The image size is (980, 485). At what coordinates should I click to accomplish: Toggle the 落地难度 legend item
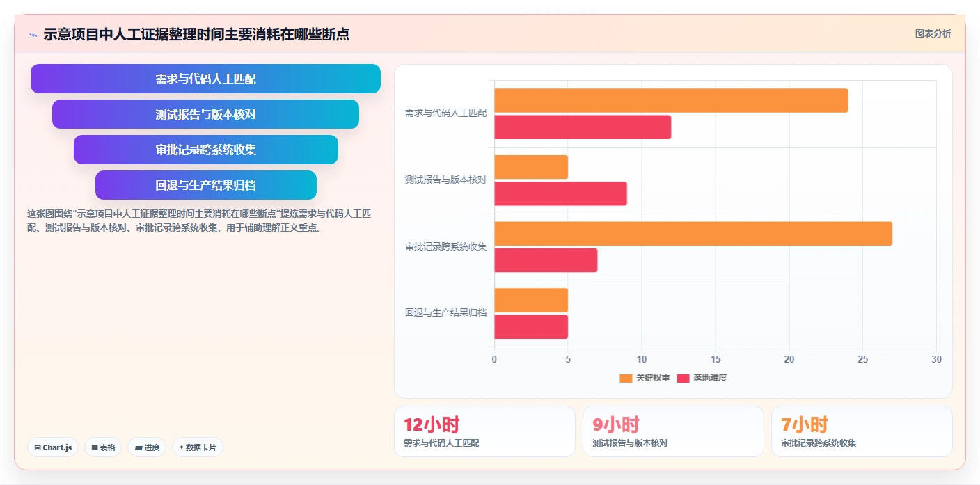702,378
